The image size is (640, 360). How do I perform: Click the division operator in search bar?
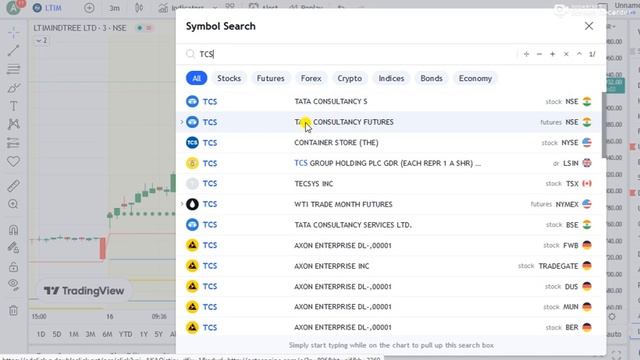click(526, 54)
